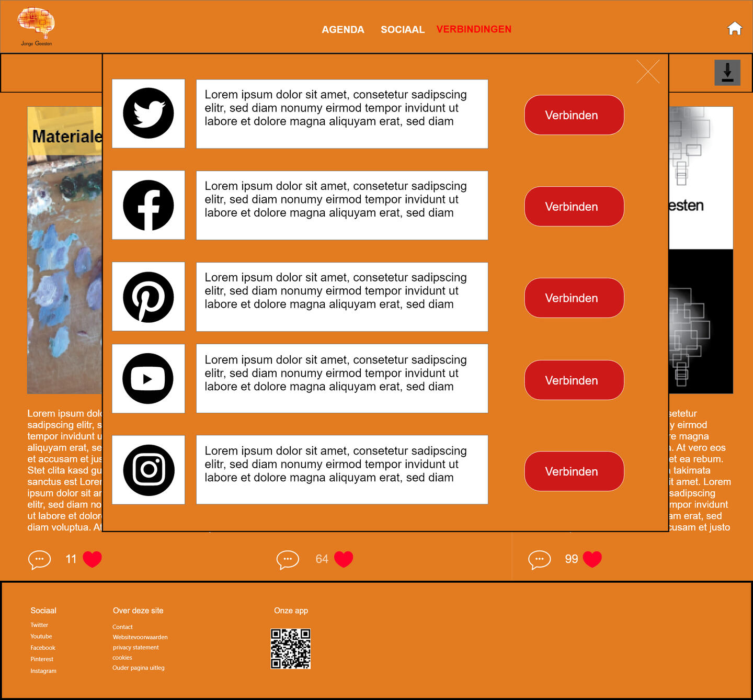The image size is (753, 700).
Task: Click the download arrow icon
Action: pos(727,73)
